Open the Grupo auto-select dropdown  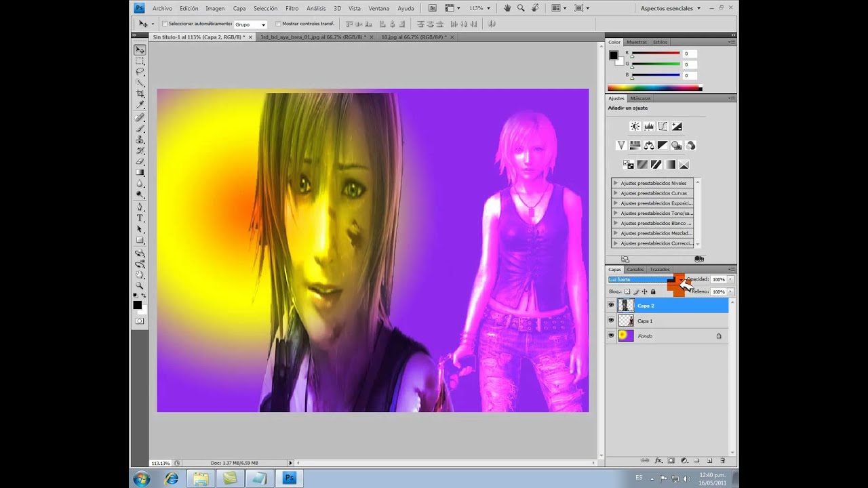tap(250, 24)
